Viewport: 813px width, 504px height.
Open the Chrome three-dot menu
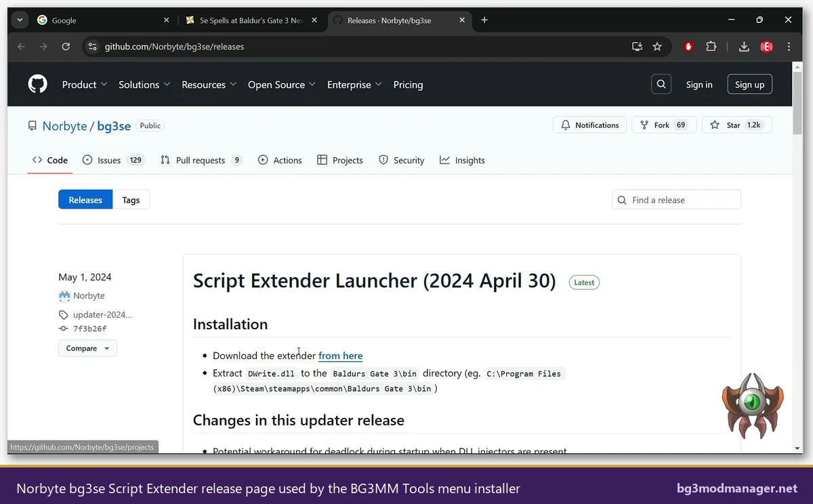pyautogui.click(x=789, y=47)
